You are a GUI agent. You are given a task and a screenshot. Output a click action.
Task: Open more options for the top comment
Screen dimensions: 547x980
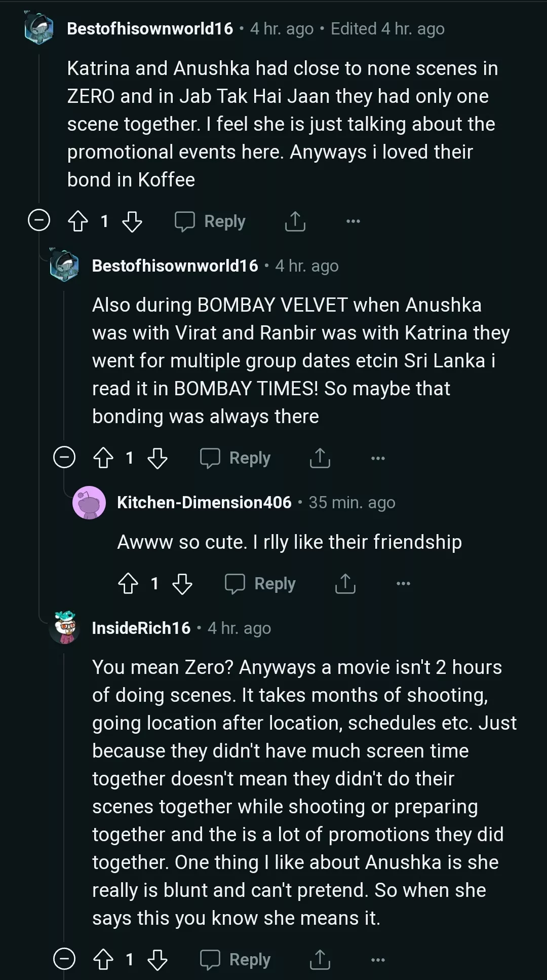point(353,221)
